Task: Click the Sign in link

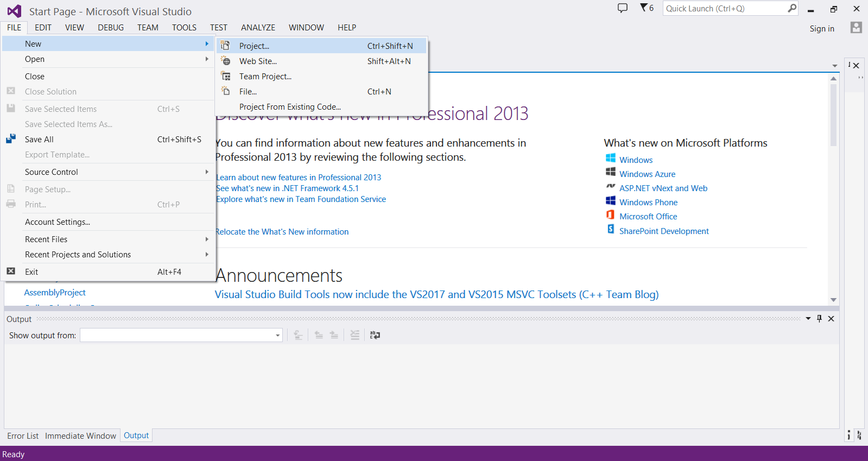Action: pyautogui.click(x=822, y=28)
